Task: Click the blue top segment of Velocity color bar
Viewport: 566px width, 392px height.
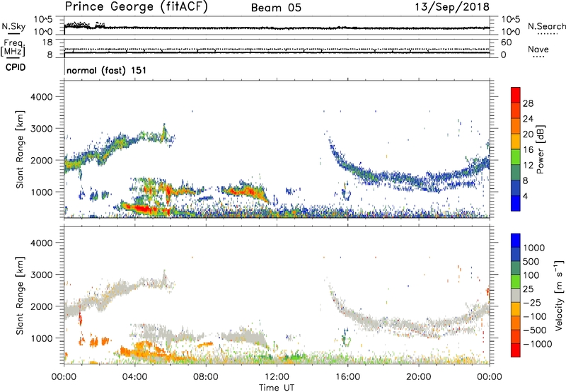Action: pos(516,241)
